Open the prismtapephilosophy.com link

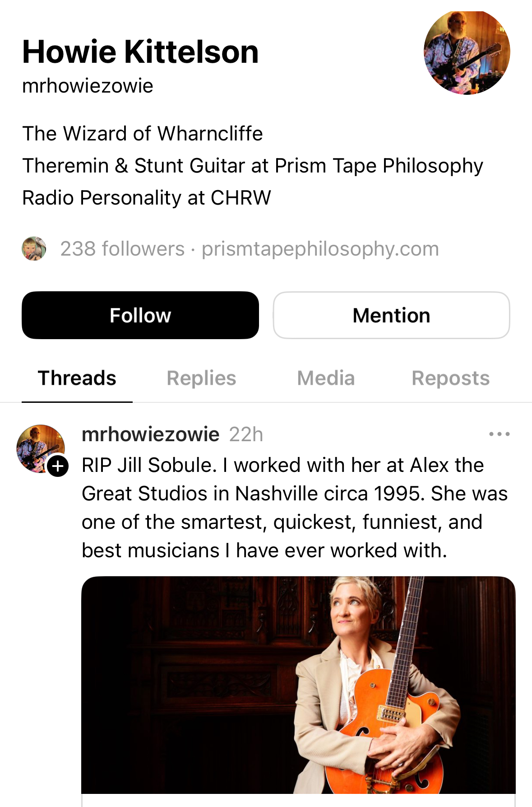click(x=320, y=249)
